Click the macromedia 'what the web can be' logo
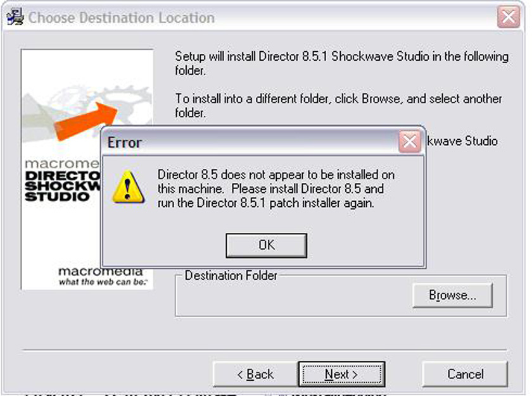This screenshot has width=532, height=396. [x=102, y=276]
